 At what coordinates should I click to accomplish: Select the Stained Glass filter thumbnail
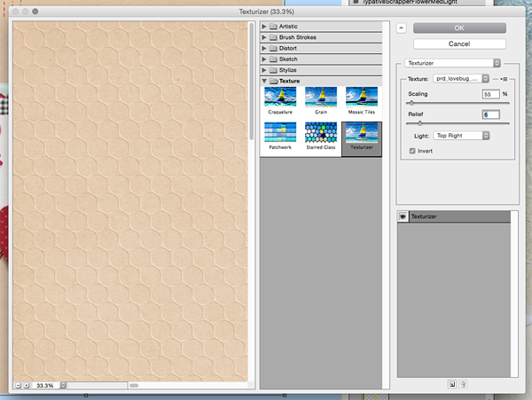click(x=321, y=132)
